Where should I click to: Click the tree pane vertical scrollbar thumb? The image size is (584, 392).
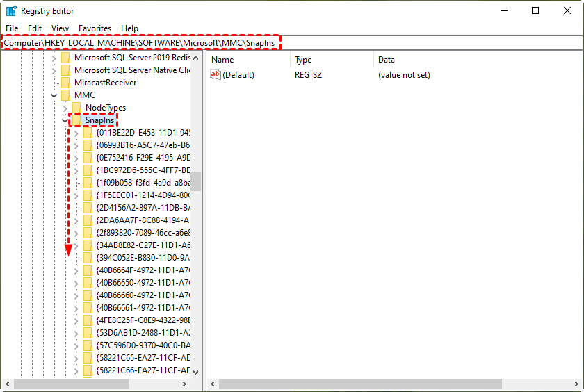(x=196, y=181)
